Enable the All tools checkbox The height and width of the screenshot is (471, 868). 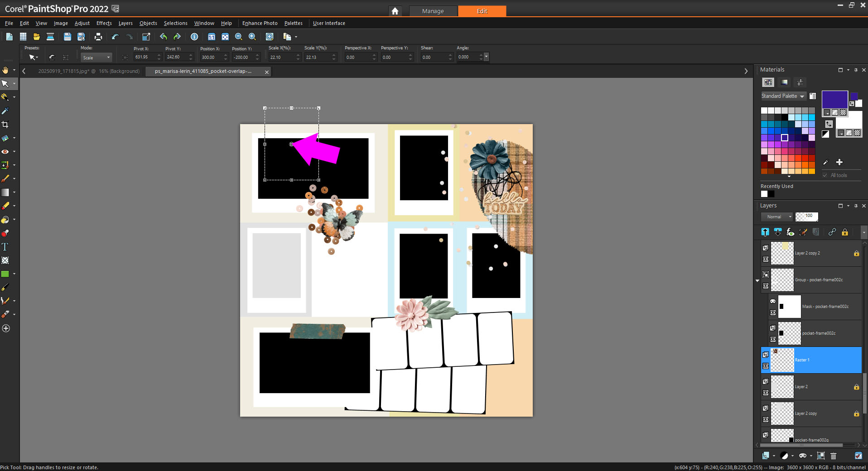click(x=825, y=175)
